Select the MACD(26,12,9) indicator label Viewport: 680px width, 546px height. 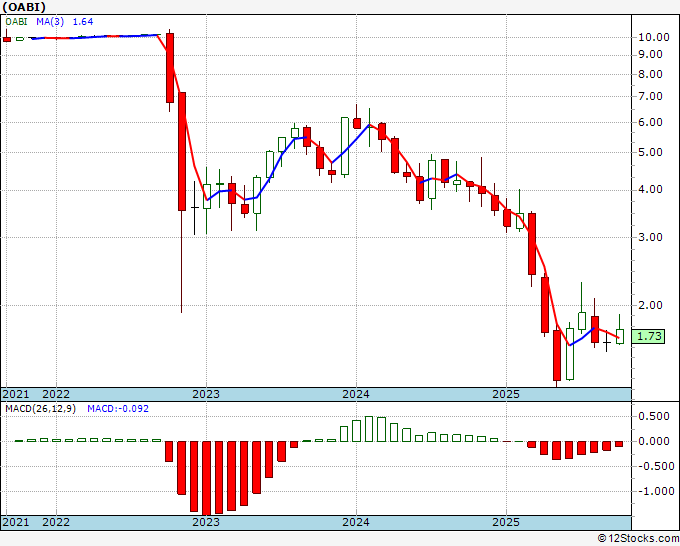(40, 409)
